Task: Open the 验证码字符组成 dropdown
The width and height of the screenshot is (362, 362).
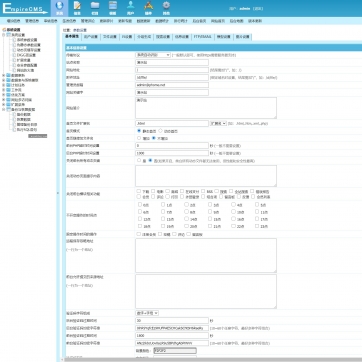Action: (x=147, y=313)
